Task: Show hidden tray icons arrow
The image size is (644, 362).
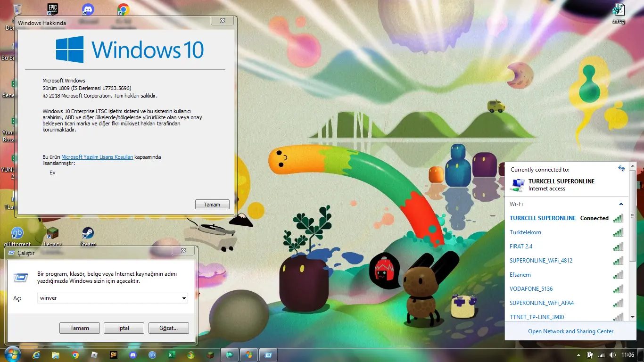Action: point(578,355)
